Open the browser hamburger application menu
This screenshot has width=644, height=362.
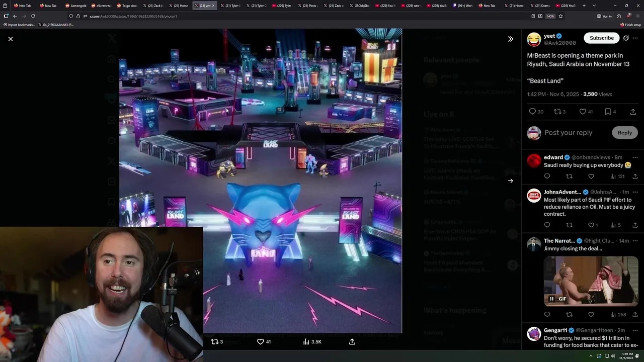637,16
